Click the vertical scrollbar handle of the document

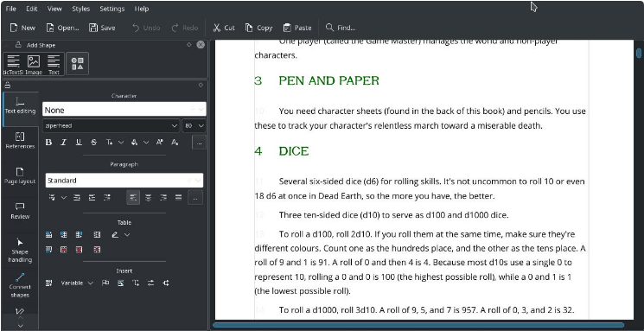639,54
